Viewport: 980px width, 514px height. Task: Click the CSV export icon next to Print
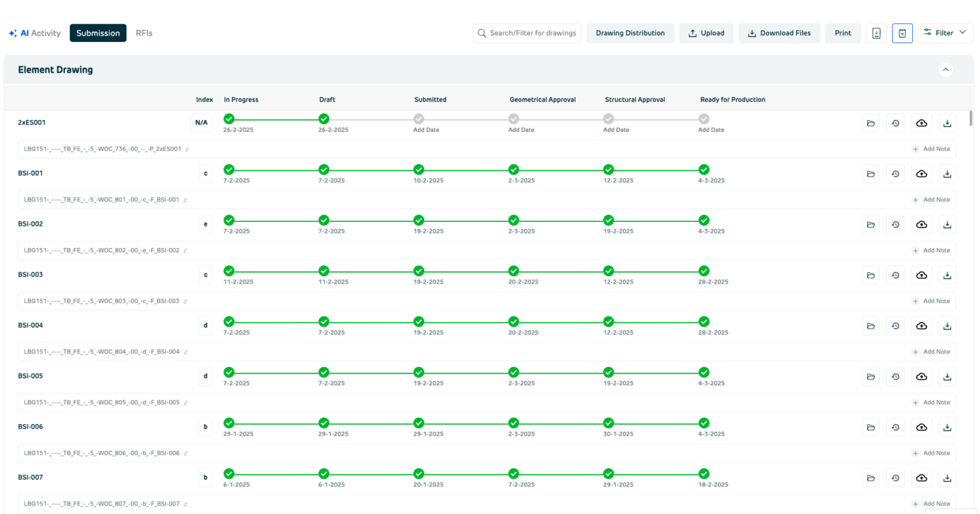point(875,33)
